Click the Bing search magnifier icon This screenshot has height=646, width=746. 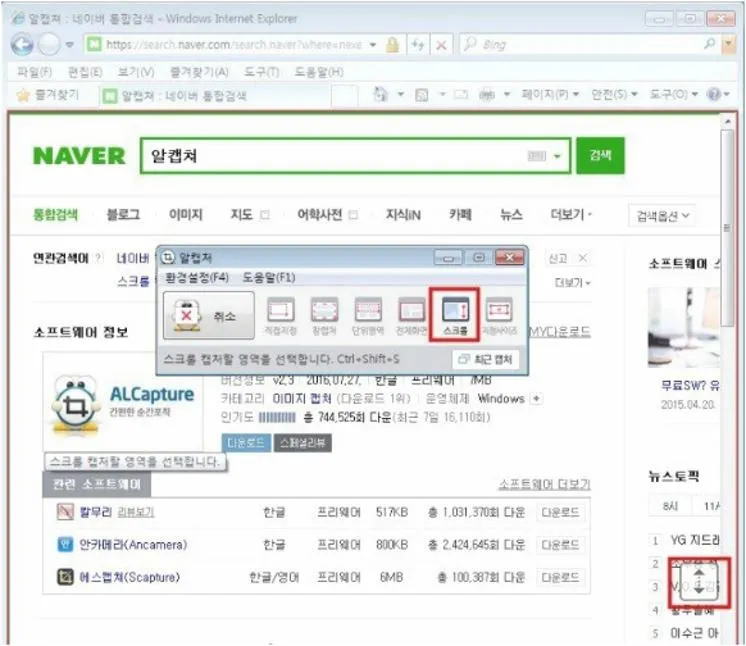[x=709, y=44]
